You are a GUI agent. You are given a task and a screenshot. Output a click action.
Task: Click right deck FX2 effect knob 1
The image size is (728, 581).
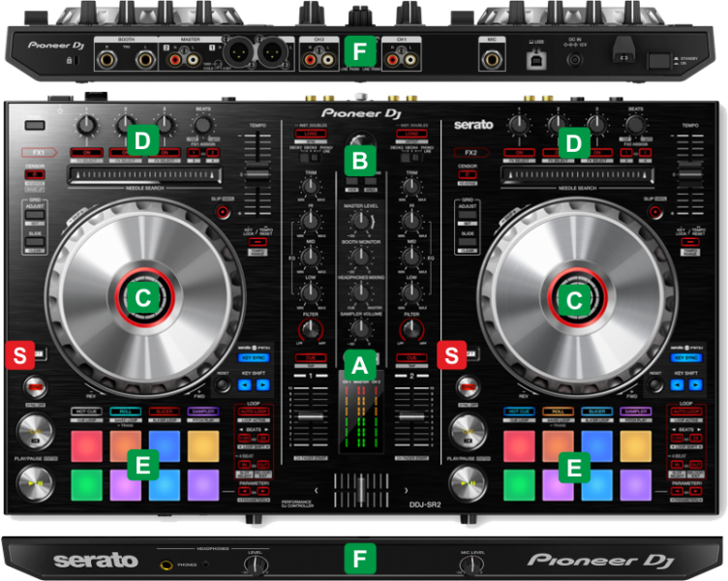pos(519,125)
